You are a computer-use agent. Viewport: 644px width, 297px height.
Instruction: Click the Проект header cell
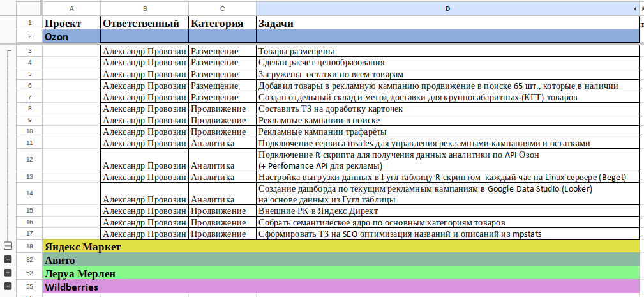pyautogui.click(x=71, y=23)
